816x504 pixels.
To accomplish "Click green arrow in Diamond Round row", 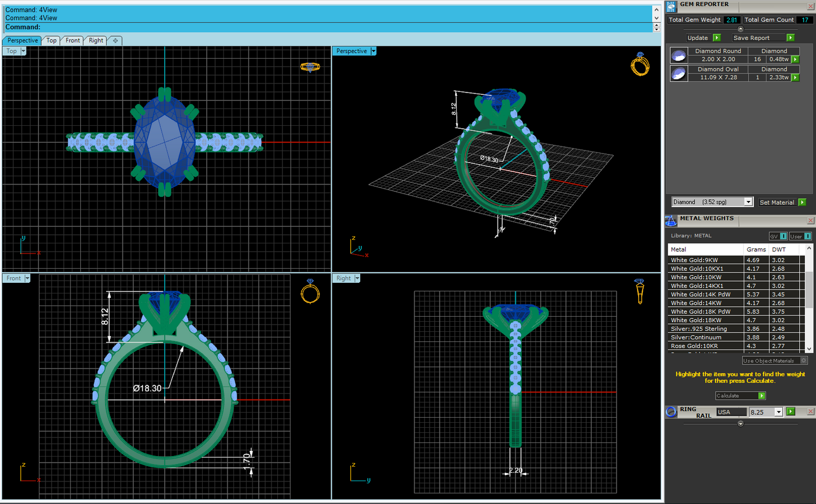I will pos(795,59).
